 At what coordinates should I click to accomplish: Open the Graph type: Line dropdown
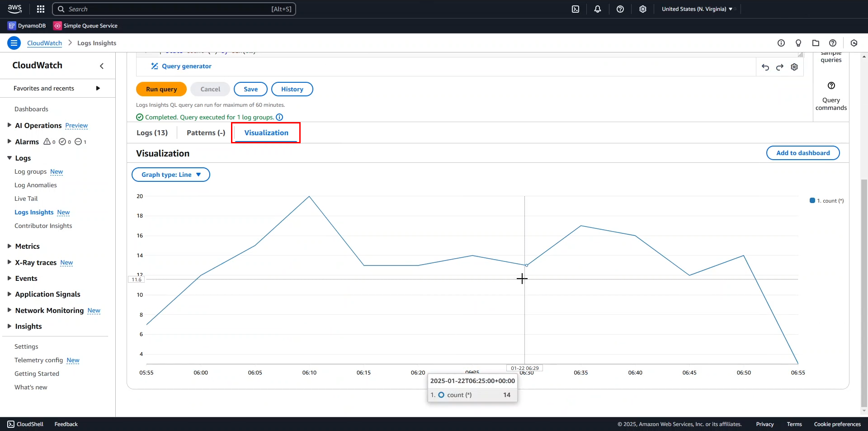pyautogui.click(x=171, y=175)
